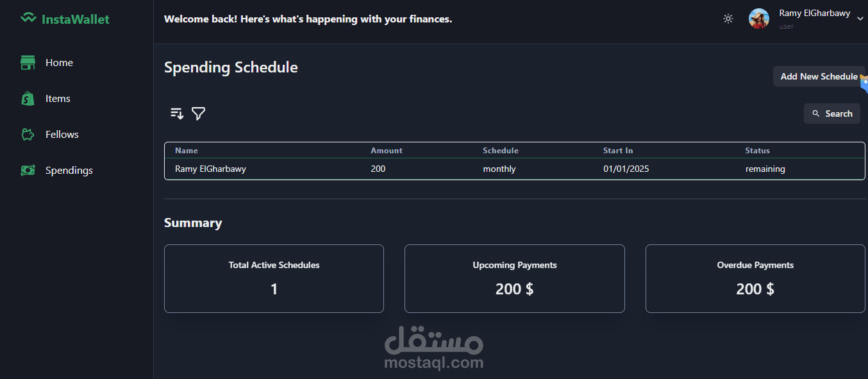Open the Fellows piggy bank icon
This screenshot has width=868, height=379.
(x=28, y=134)
